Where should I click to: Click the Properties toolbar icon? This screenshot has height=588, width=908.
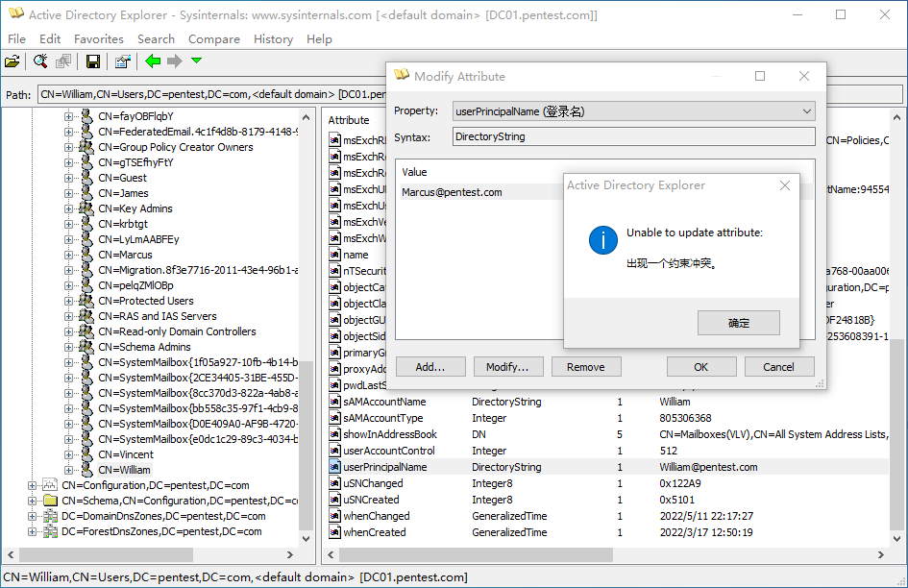tap(122, 61)
